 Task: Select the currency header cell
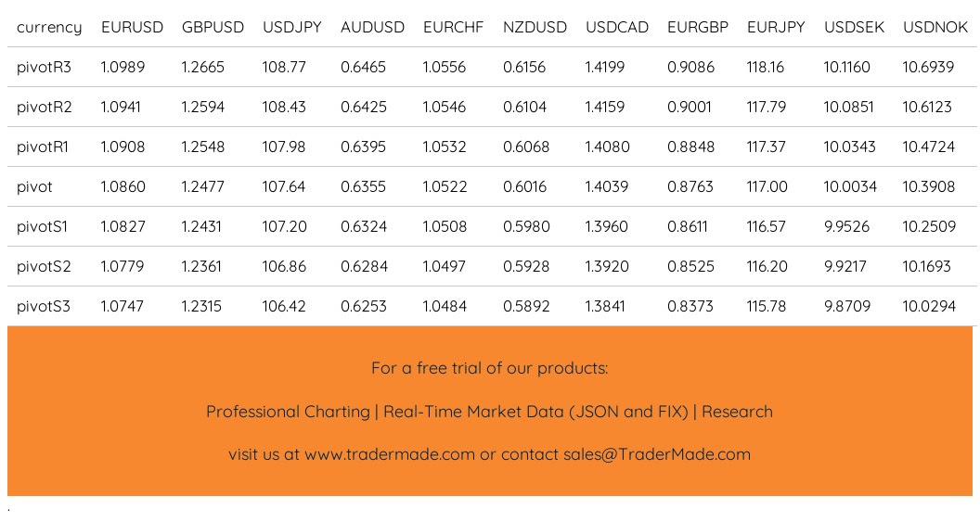(x=49, y=28)
